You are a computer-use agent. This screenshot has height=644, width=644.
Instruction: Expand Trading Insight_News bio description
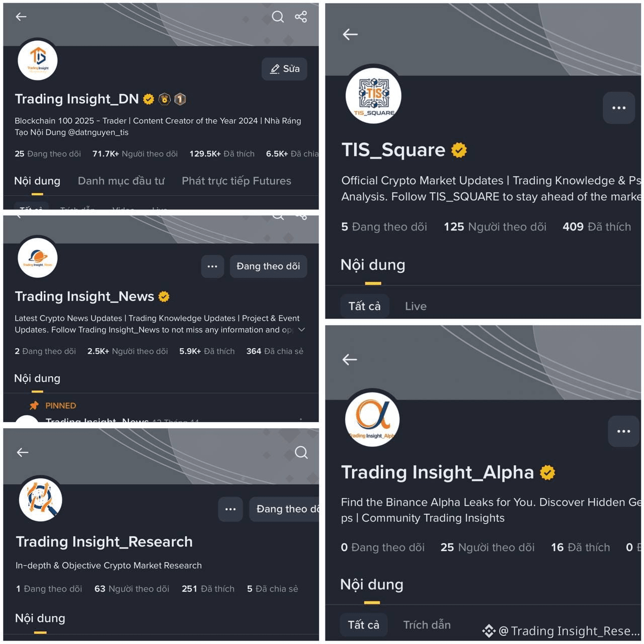coord(302,330)
